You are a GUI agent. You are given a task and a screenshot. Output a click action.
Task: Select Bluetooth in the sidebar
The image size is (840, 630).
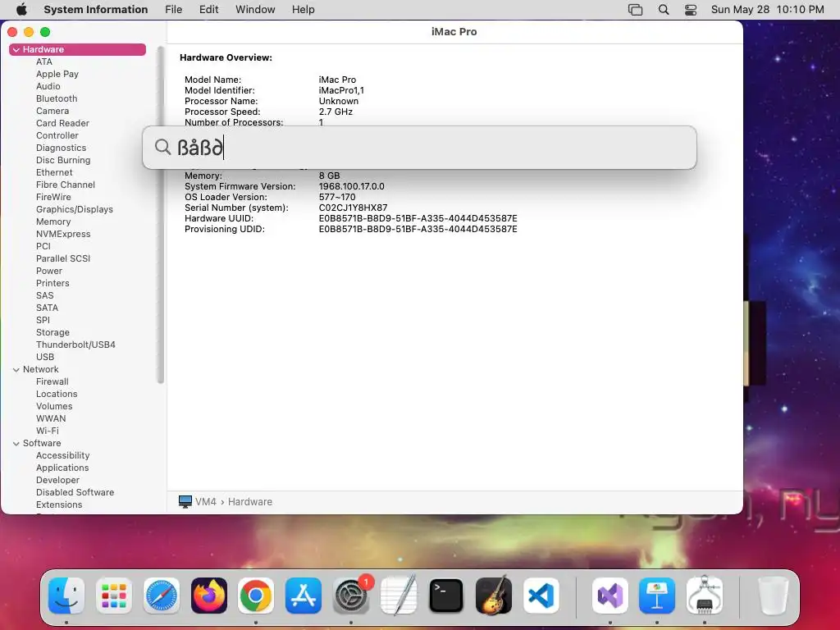pyautogui.click(x=57, y=98)
